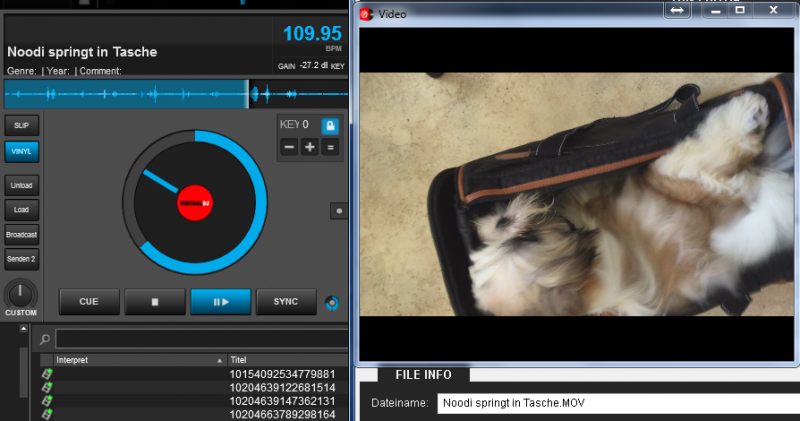The image size is (800, 421).
Task: Lower the key with minus button
Action: coord(289,147)
